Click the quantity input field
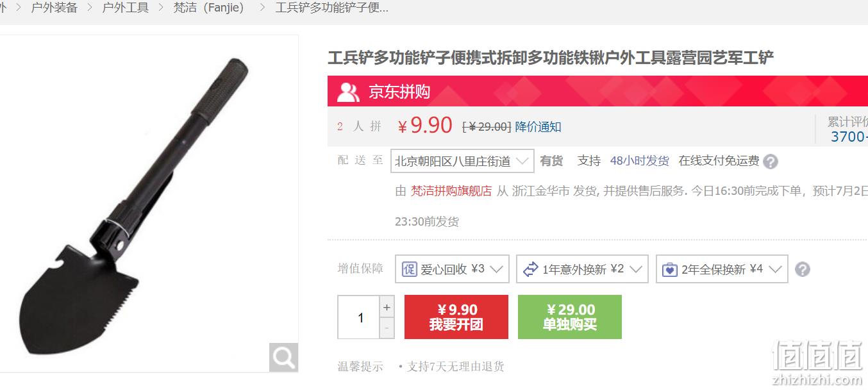This screenshot has height=391, width=868. tap(359, 317)
